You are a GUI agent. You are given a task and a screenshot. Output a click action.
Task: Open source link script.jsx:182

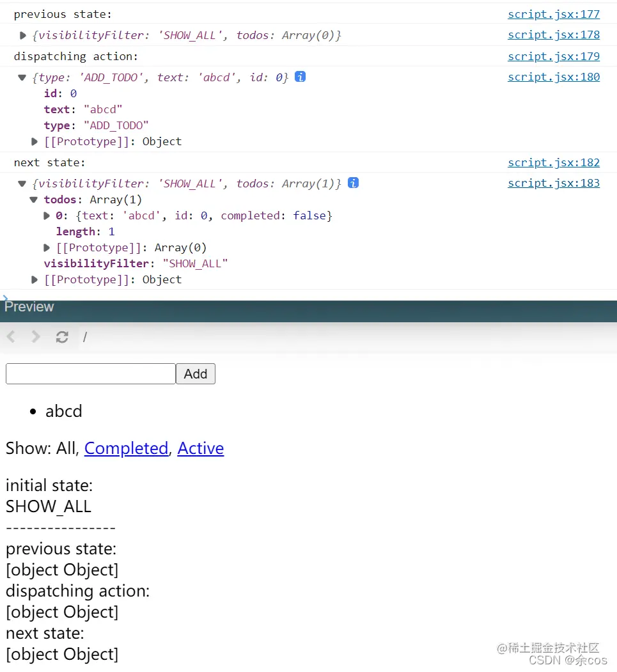(x=554, y=162)
